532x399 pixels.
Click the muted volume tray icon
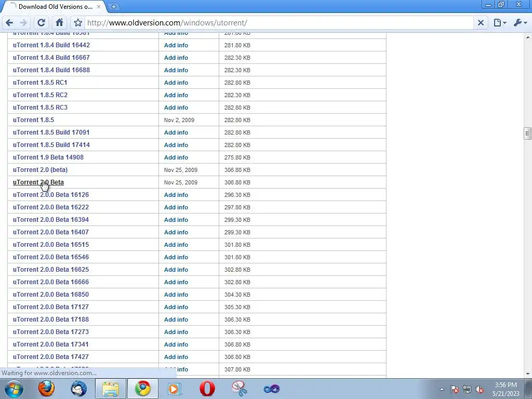[480, 390]
